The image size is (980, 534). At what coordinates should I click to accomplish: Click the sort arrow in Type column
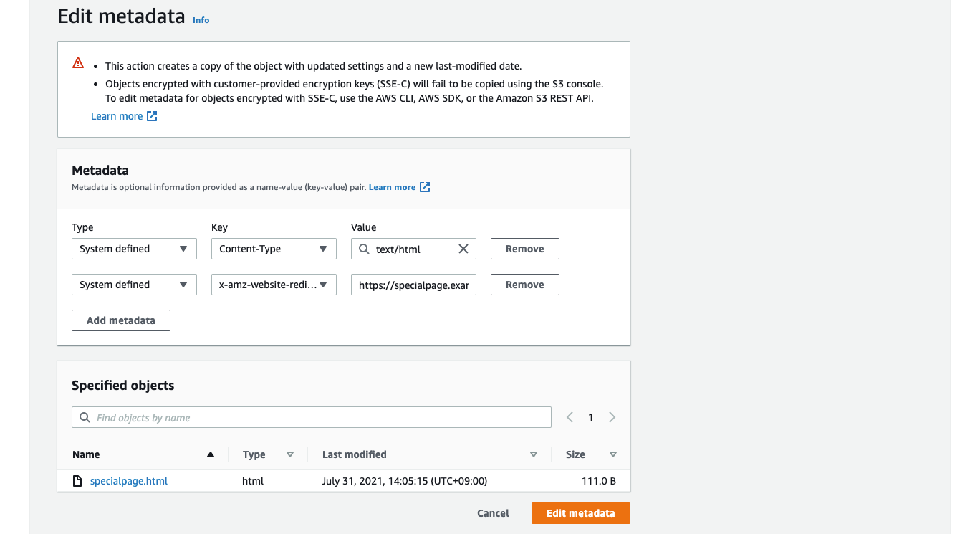coord(290,454)
